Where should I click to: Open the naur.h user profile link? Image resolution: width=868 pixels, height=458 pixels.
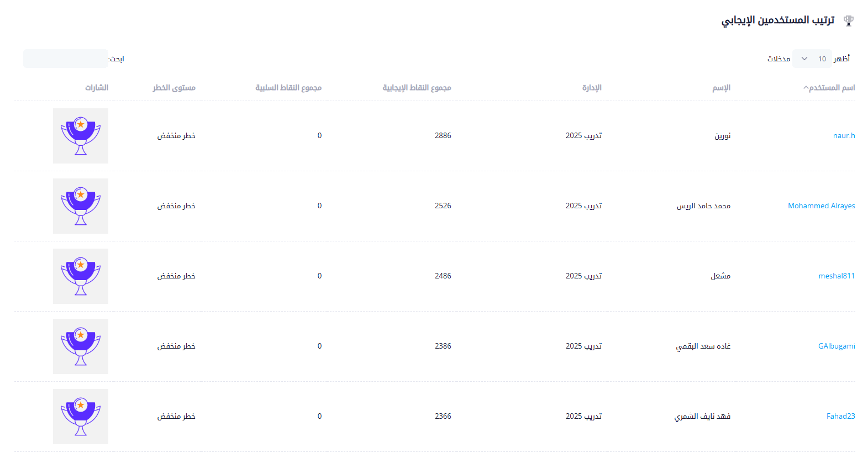coord(844,136)
